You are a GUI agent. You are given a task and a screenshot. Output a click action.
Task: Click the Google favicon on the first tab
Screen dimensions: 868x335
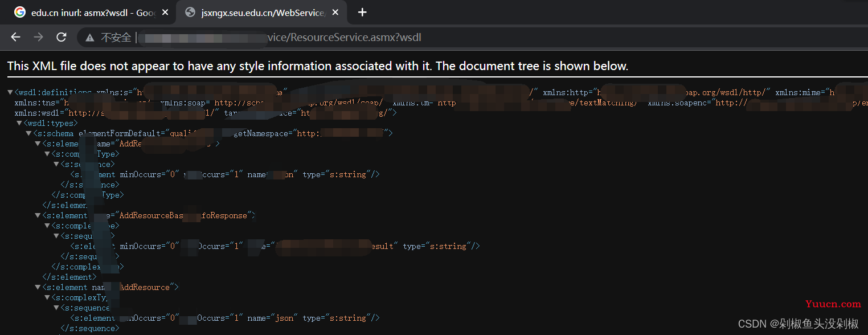[20, 12]
